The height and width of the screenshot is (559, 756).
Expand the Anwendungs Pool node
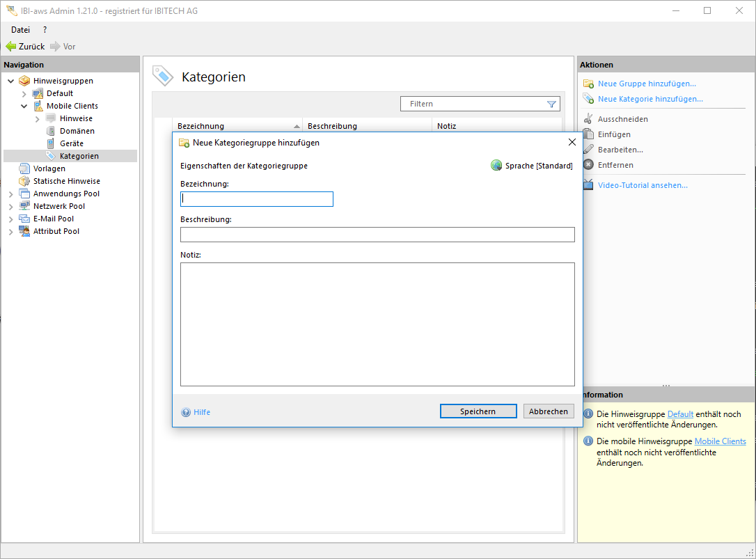(x=11, y=194)
